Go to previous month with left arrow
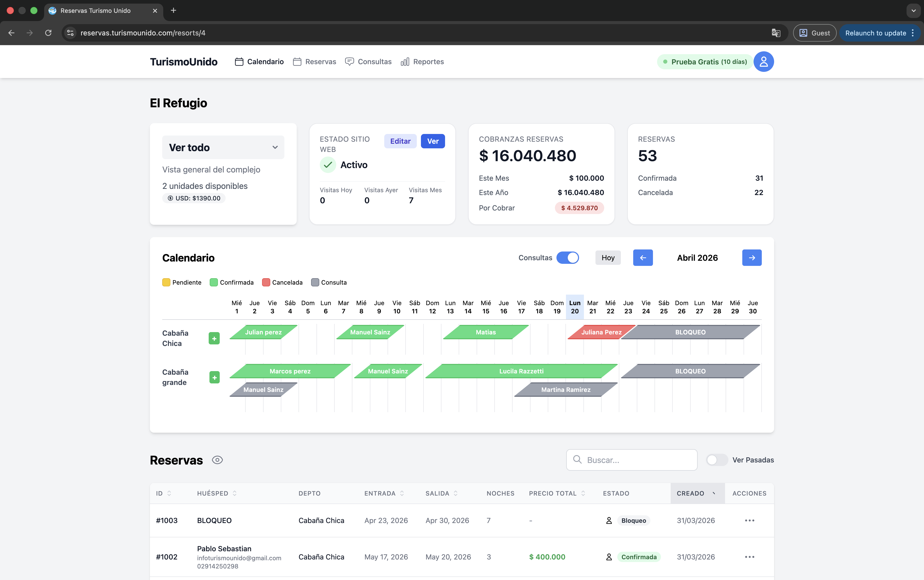Image resolution: width=924 pixels, height=580 pixels. 643,258
